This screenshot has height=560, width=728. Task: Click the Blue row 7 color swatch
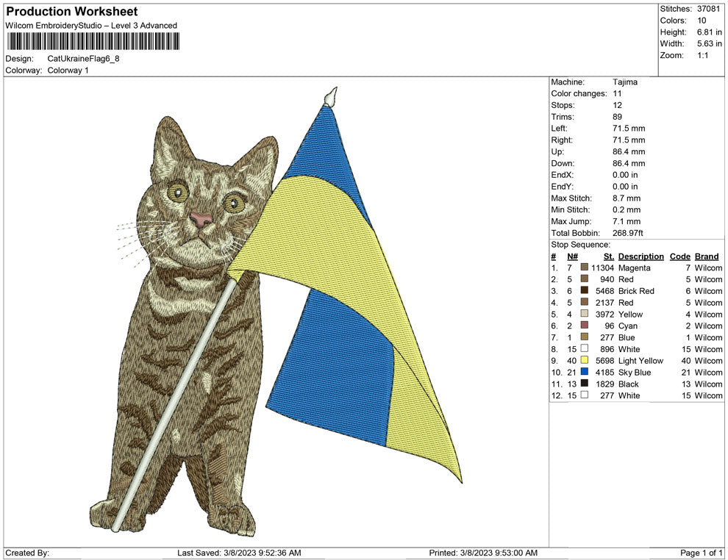[x=585, y=337]
